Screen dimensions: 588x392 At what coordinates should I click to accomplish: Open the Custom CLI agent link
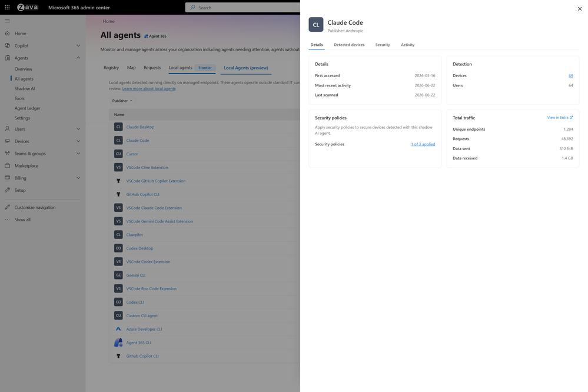click(x=142, y=315)
